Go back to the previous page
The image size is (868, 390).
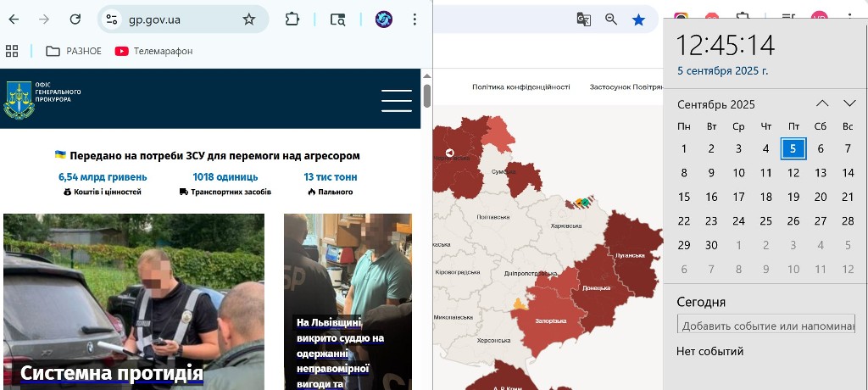click(14, 19)
